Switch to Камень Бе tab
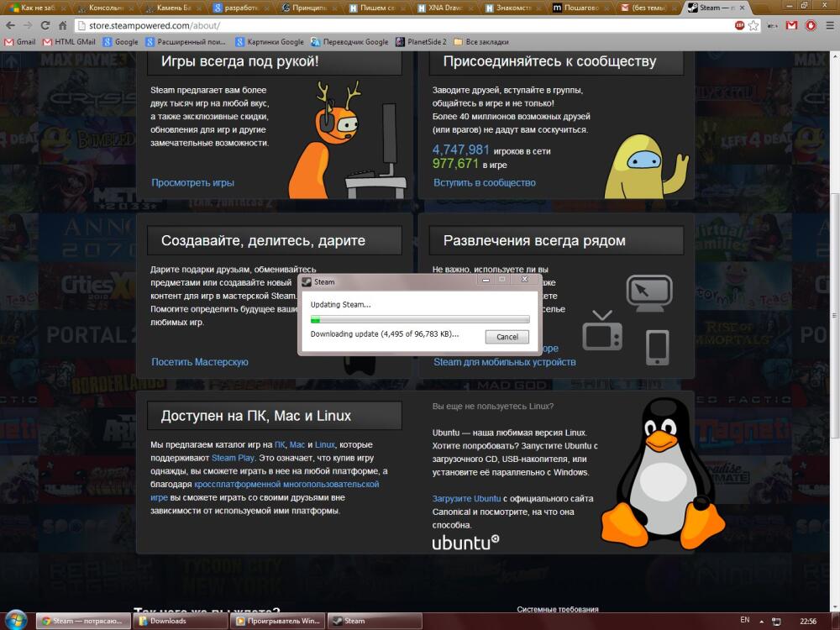 (x=174, y=8)
